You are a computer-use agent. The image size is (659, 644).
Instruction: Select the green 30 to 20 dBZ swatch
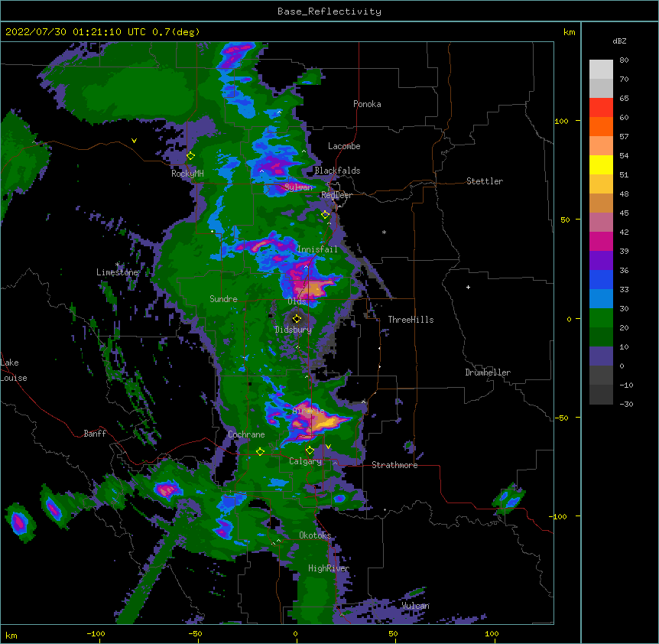(x=601, y=318)
